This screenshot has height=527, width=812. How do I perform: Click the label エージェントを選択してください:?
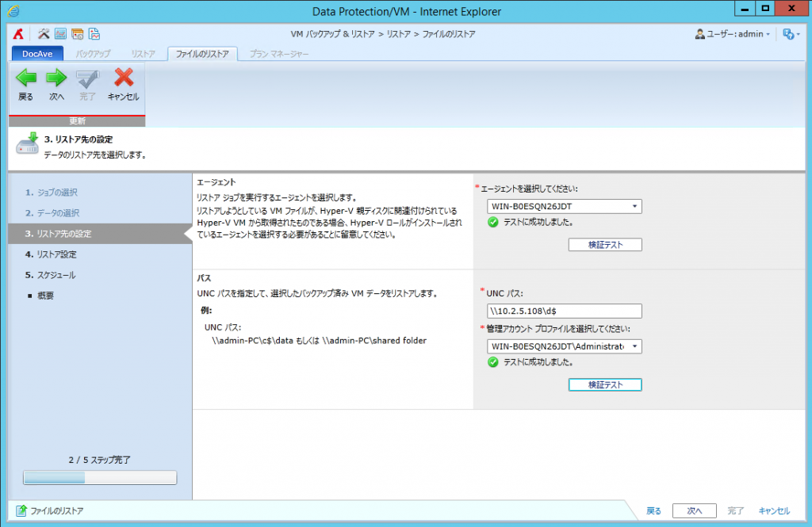(x=529, y=189)
